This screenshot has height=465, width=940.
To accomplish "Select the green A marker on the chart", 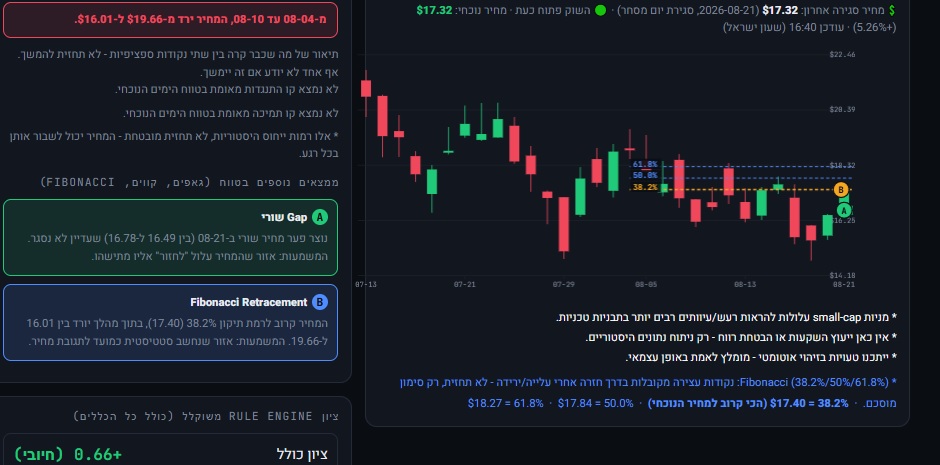I will point(844,211).
